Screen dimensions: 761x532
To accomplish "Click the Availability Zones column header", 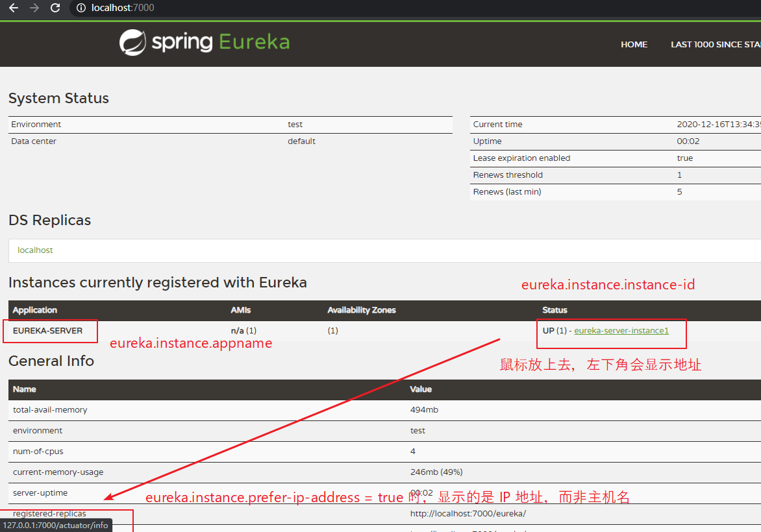I will [x=362, y=310].
